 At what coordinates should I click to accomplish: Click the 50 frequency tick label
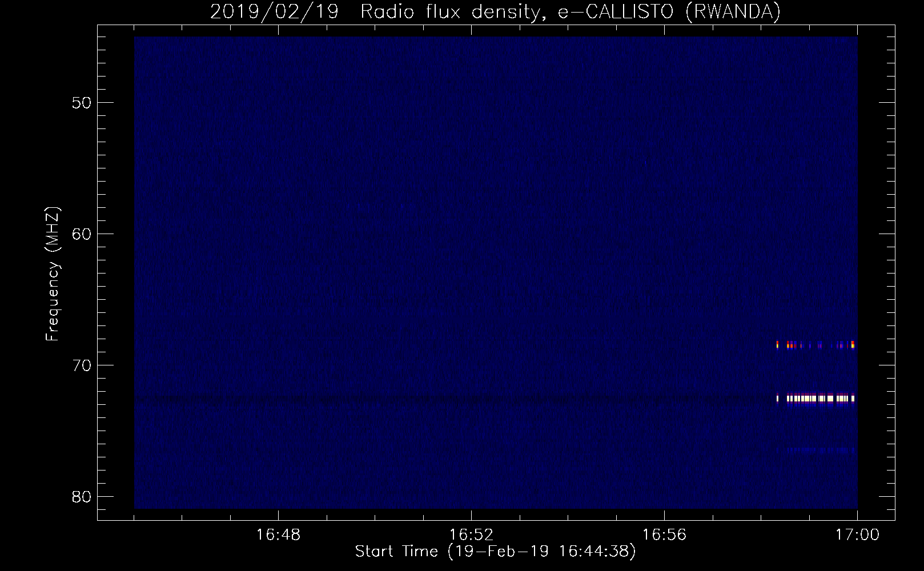pyautogui.click(x=82, y=103)
